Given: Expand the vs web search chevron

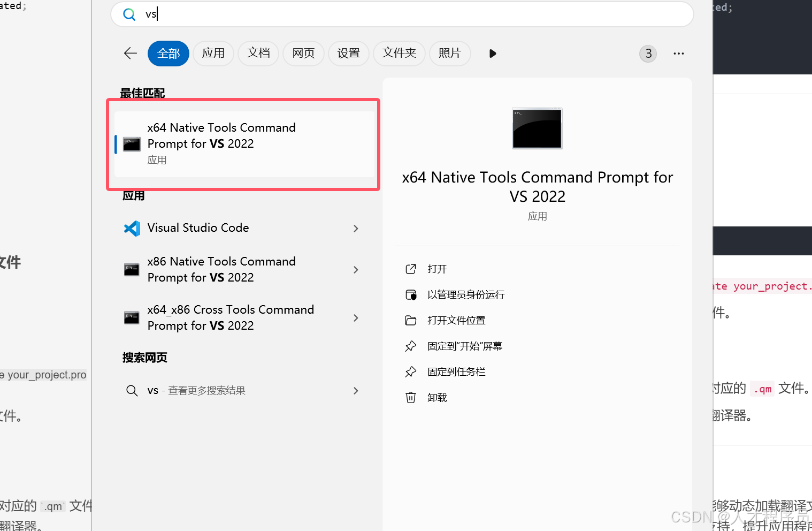Looking at the screenshot, I should point(356,391).
